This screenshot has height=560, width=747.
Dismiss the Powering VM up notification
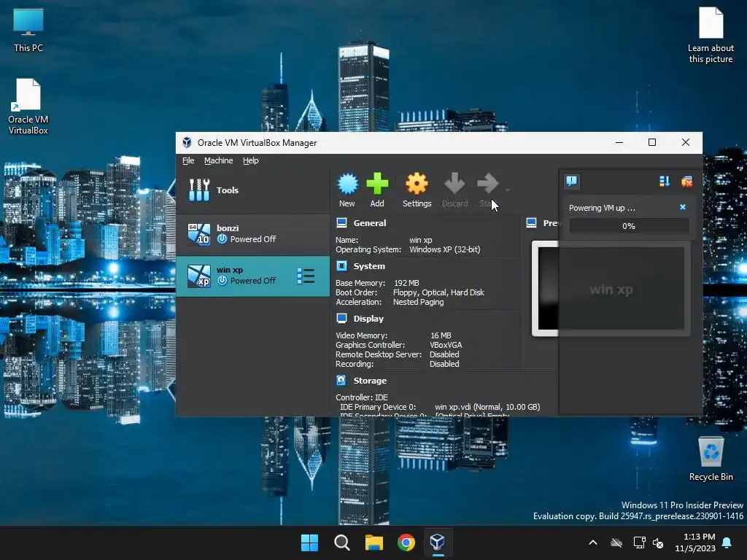(x=683, y=207)
